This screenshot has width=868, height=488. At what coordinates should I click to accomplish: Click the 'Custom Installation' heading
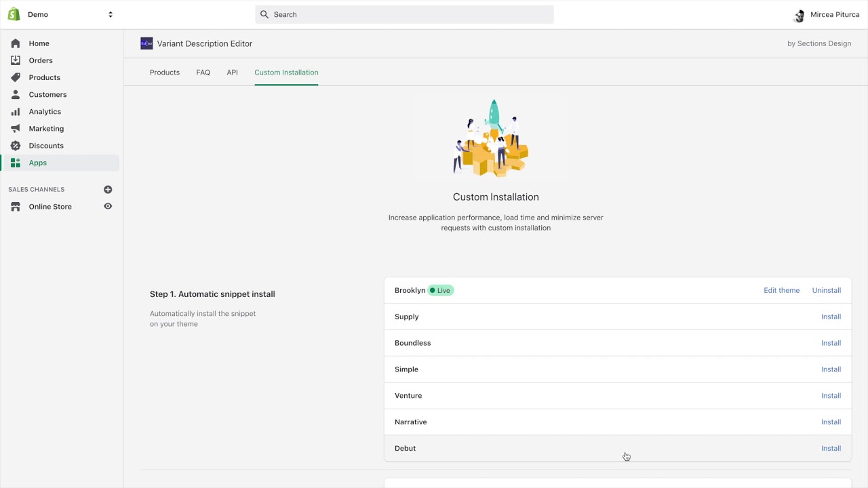click(496, 197)
